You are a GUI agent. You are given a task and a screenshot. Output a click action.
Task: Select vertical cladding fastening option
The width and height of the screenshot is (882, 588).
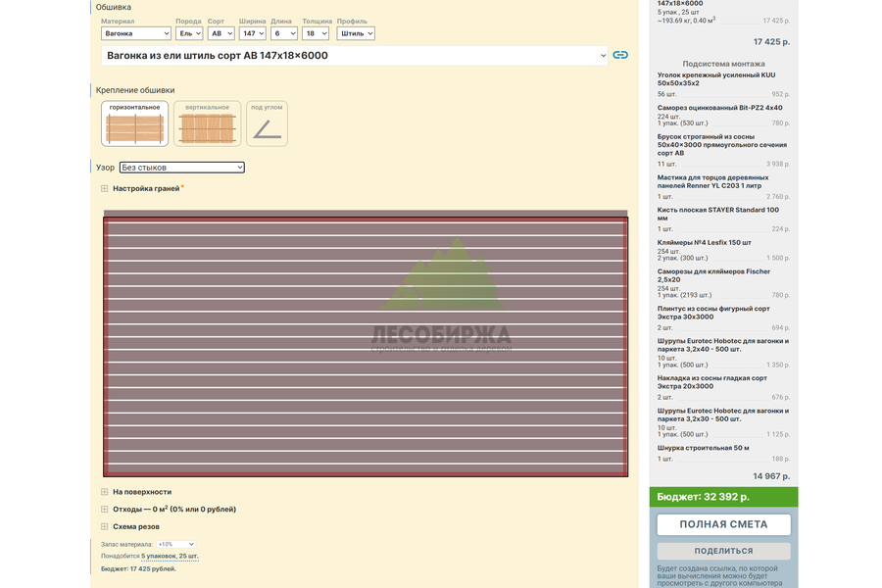[207, 123]
